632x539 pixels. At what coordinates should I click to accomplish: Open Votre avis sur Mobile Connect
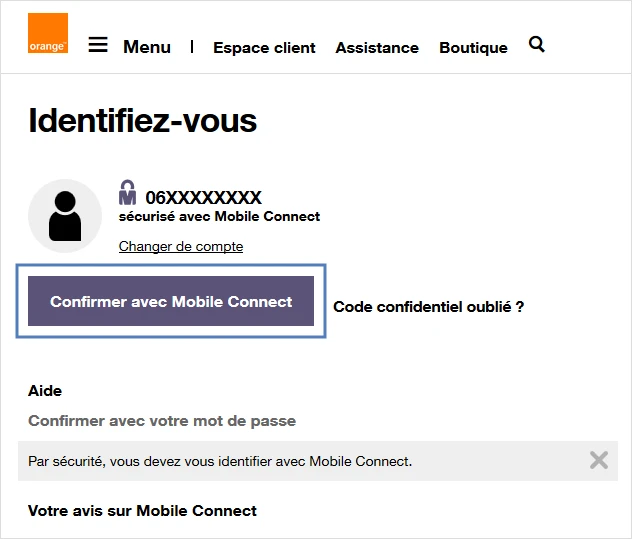pyautogui.click(x=142, y=511)
